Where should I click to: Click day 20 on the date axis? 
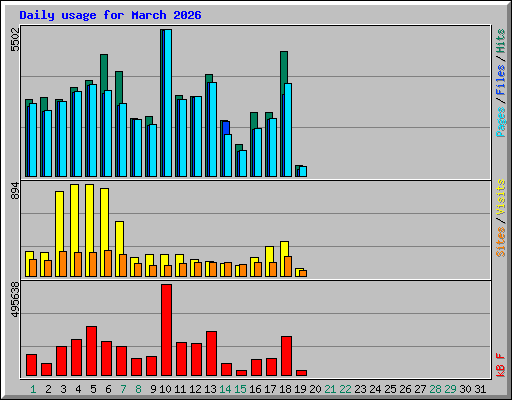315,389
